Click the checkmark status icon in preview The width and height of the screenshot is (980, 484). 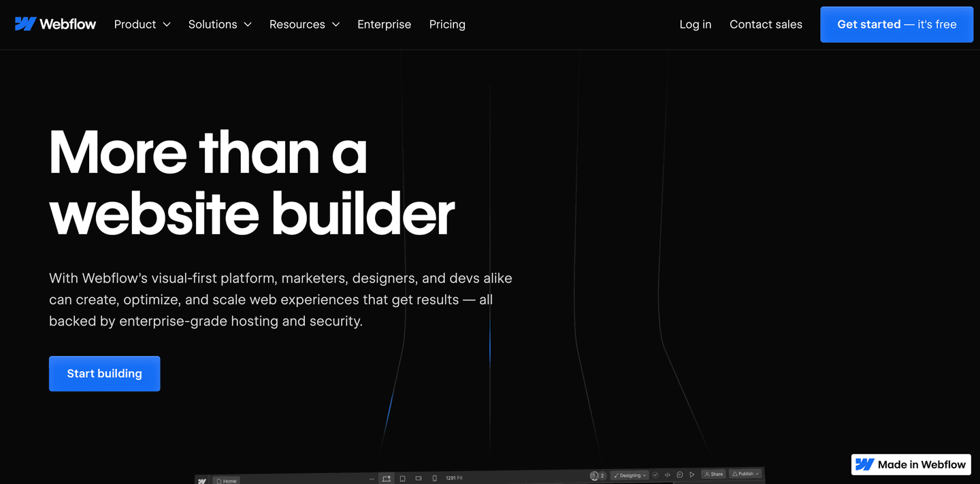(x=655, y=475)
